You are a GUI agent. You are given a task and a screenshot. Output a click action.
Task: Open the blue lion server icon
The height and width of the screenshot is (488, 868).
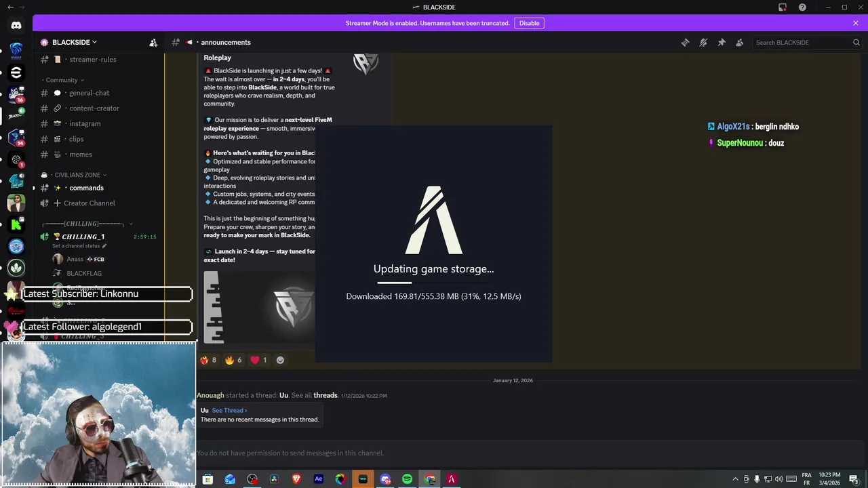pos(16,49)
